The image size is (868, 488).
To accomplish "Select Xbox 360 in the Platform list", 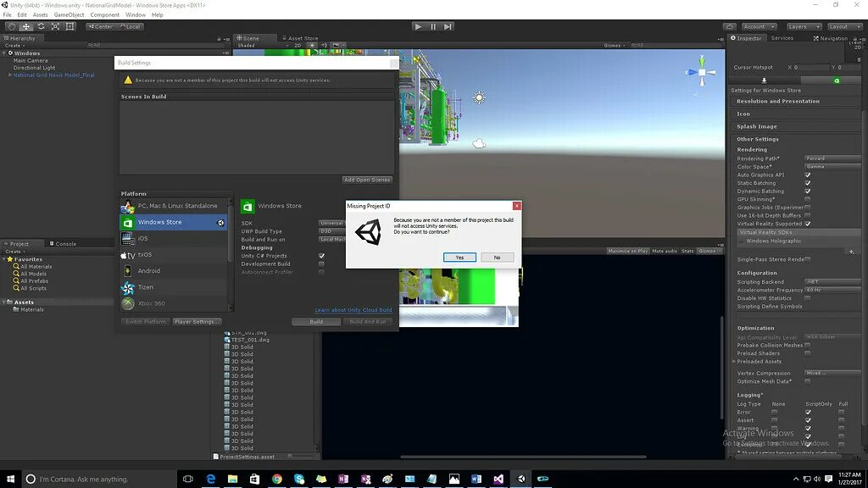I will (x=174, y=303).
